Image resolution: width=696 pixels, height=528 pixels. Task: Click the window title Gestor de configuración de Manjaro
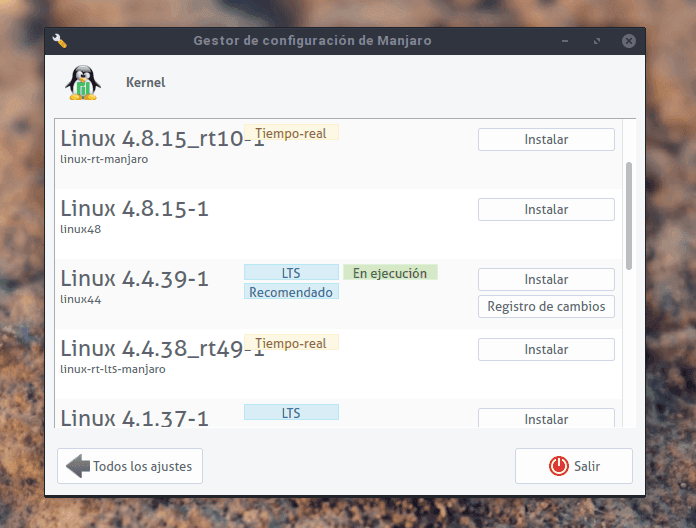(312, 41)
